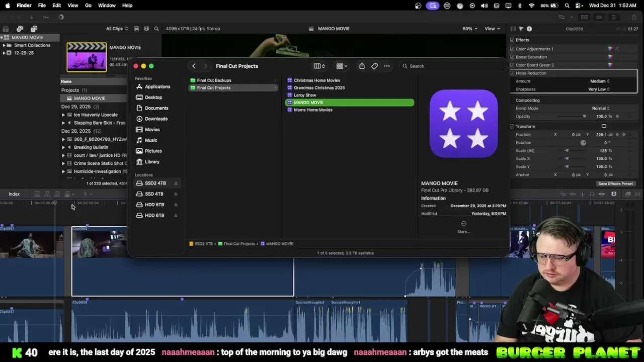Go back in Finder window
Viewport: 644px width, 362px height.
point(194,66)
